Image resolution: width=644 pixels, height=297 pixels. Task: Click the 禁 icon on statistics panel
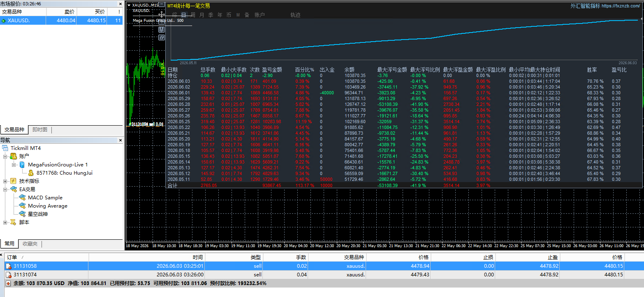162,30
